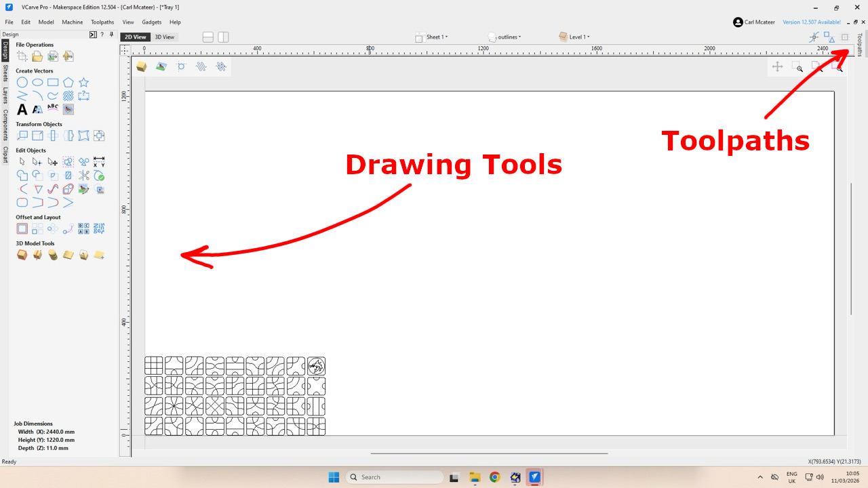Toggle the vertical split view layout
Screen dimensions: 868x488
pyautogui.click(x=223, y=37)
